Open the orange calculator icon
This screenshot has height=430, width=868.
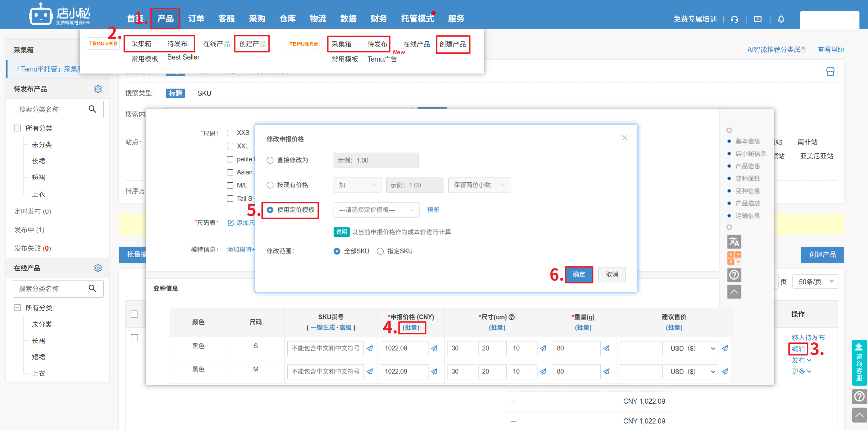point(734,258)
